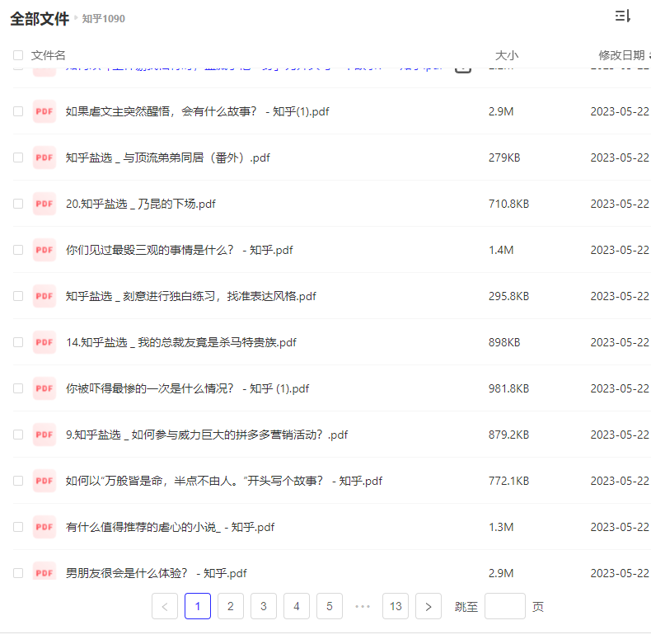
Task: Select checkbox for 你被吓得最惨的一次 file
Action: click(18, 388)
